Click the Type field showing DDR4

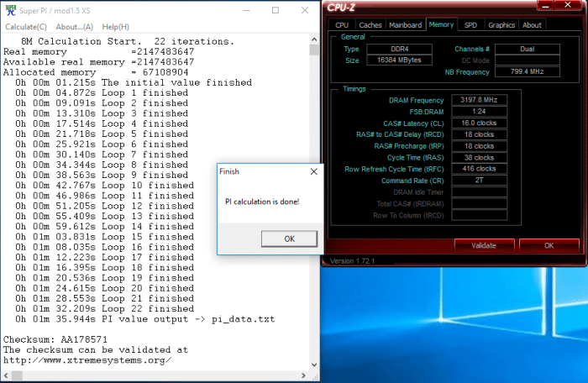(399, 50)
